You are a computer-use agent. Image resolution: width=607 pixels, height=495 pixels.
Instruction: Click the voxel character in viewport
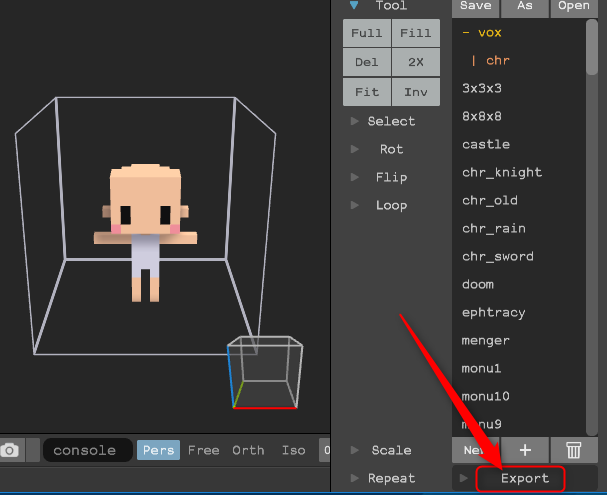(x=146, y=232)
